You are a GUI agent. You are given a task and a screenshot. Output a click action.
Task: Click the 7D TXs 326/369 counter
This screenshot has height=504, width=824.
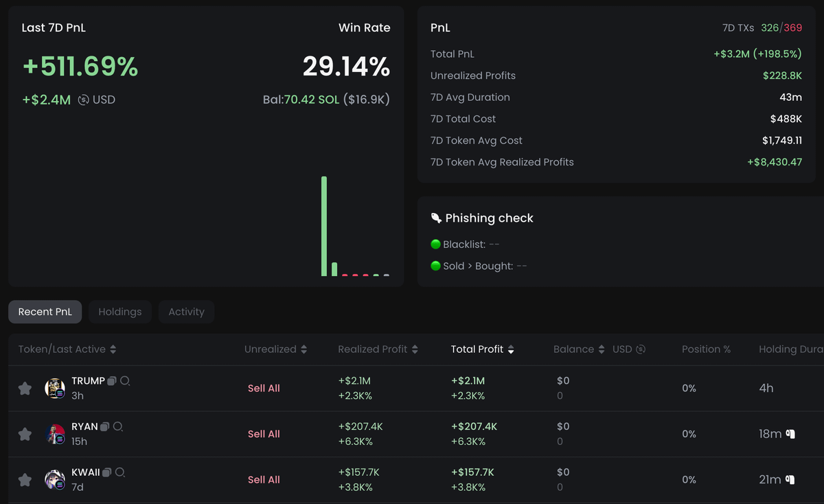coord(762,28)
